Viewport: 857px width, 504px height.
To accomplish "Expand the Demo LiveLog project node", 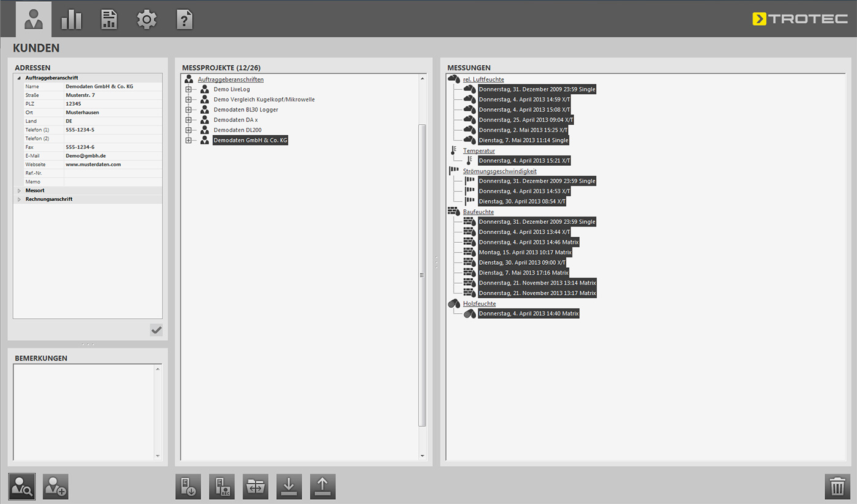I will click(189, 89).
